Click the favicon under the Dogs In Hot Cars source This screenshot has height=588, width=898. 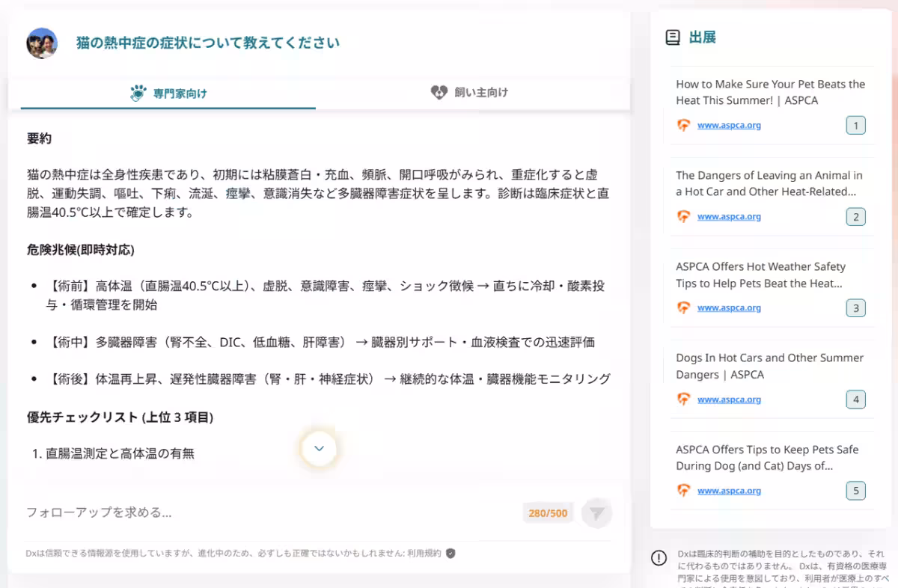pos(683,399)
